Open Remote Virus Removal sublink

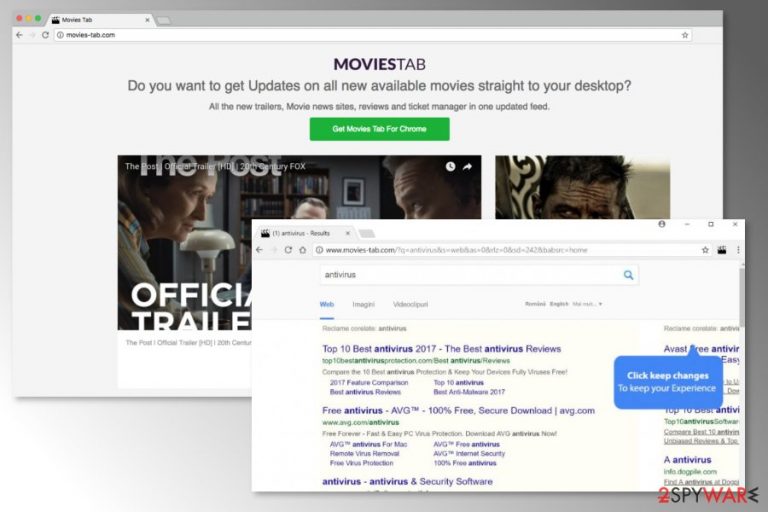coord(364,454)
